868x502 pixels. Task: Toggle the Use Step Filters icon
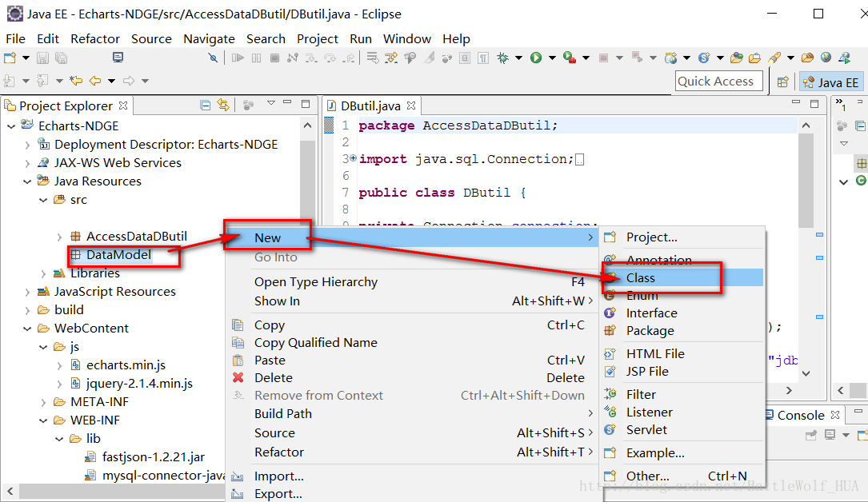tap(391, 58)
